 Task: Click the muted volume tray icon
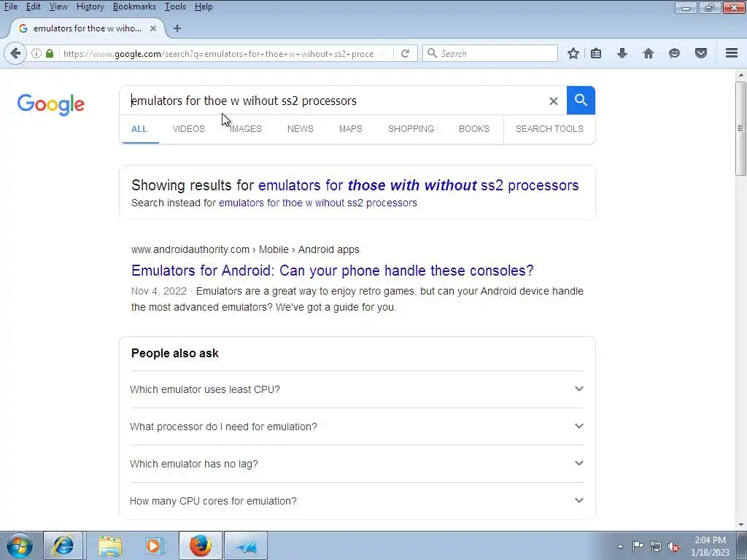pyautogui.click(x=673, y=546)
